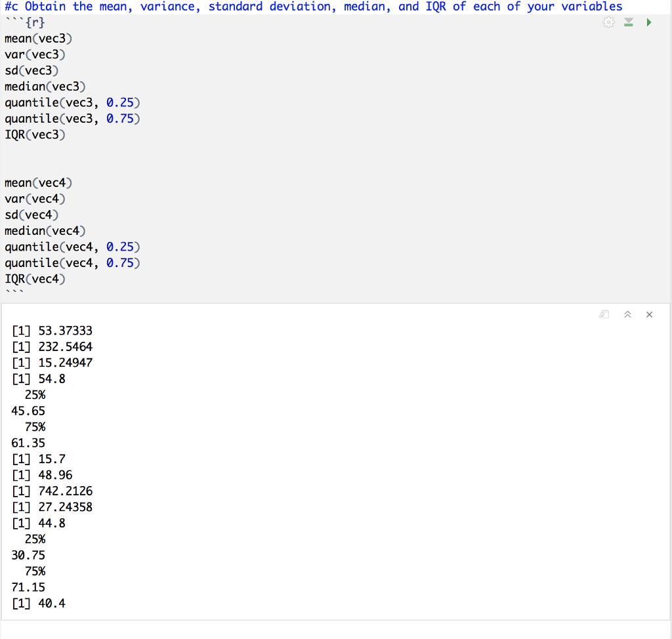Close the chunk output panel

click(649, 315)
